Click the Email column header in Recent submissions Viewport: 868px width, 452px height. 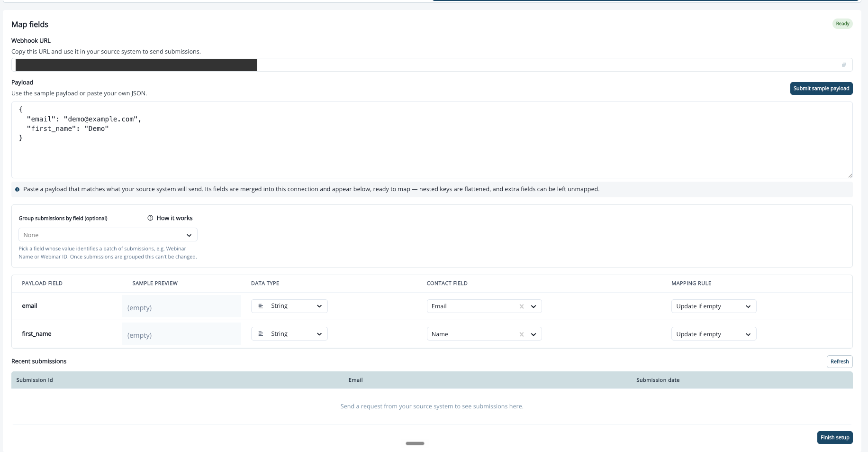(355, 380)
